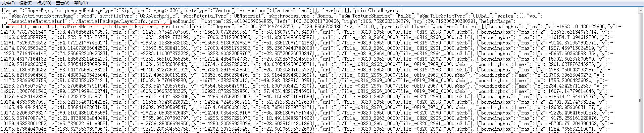The width and height of the screenshot is (644, 133).
Task: Open the 查看(V) menu
Action: coord(63,3)
